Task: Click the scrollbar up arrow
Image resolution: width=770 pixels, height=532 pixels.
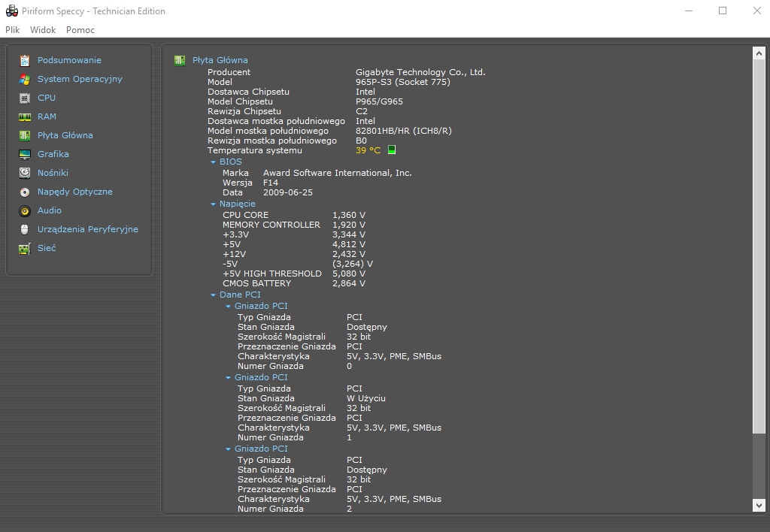Action: point(759,53)
